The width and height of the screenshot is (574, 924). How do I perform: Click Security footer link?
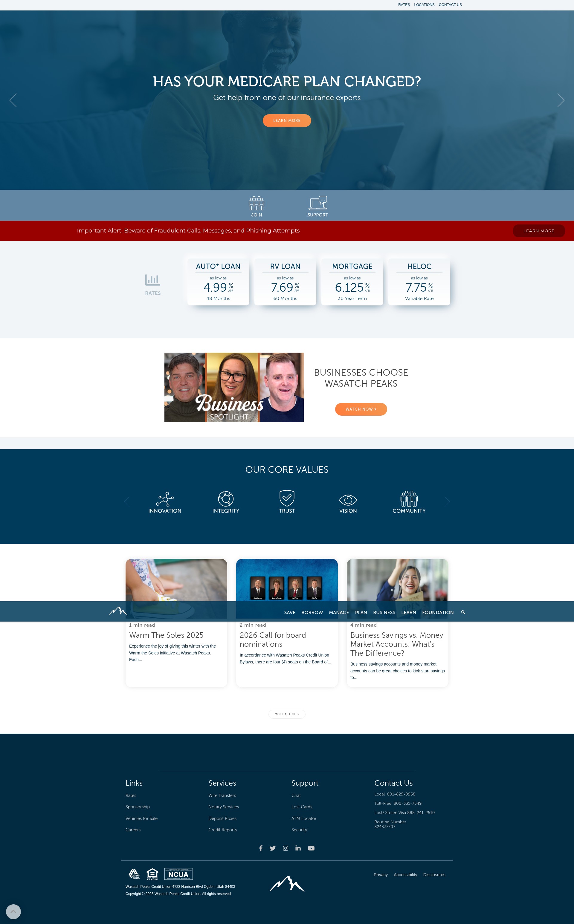pyautogui.click(x=299, y=830)
